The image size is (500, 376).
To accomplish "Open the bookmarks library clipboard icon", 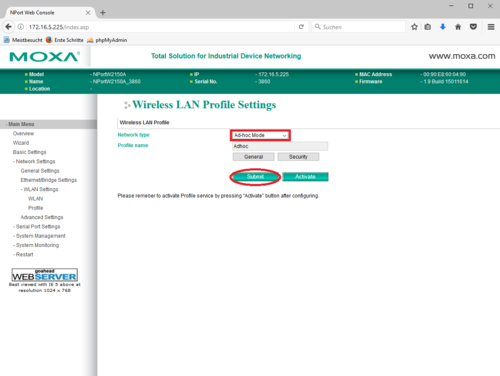I will [428, 27].
